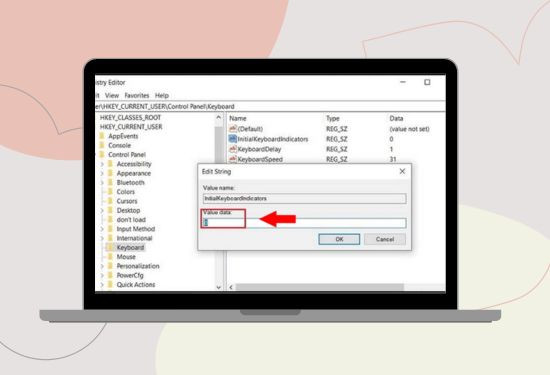The image size is (550, 375).
Task: Click the Type column header
Action: [x=333, y=118]
